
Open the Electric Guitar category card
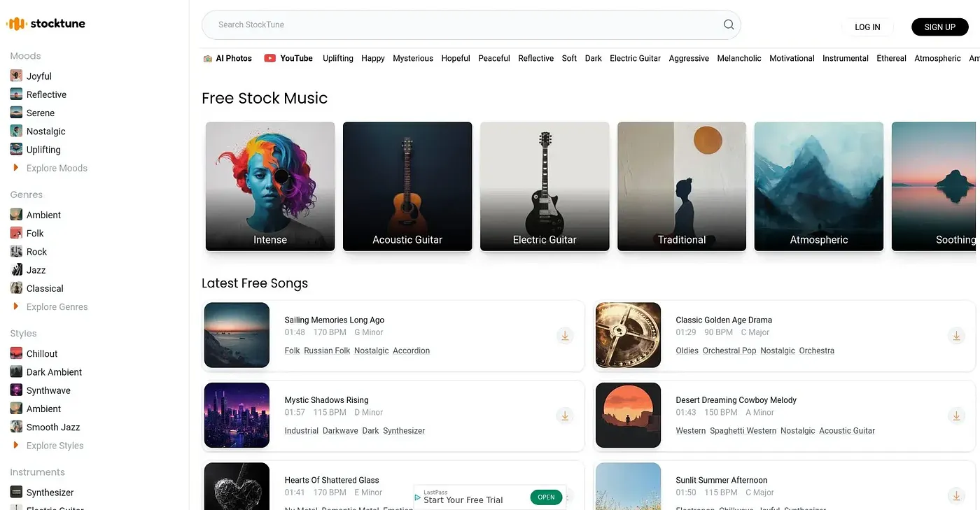pyautogui.click(x=545, y=186)
